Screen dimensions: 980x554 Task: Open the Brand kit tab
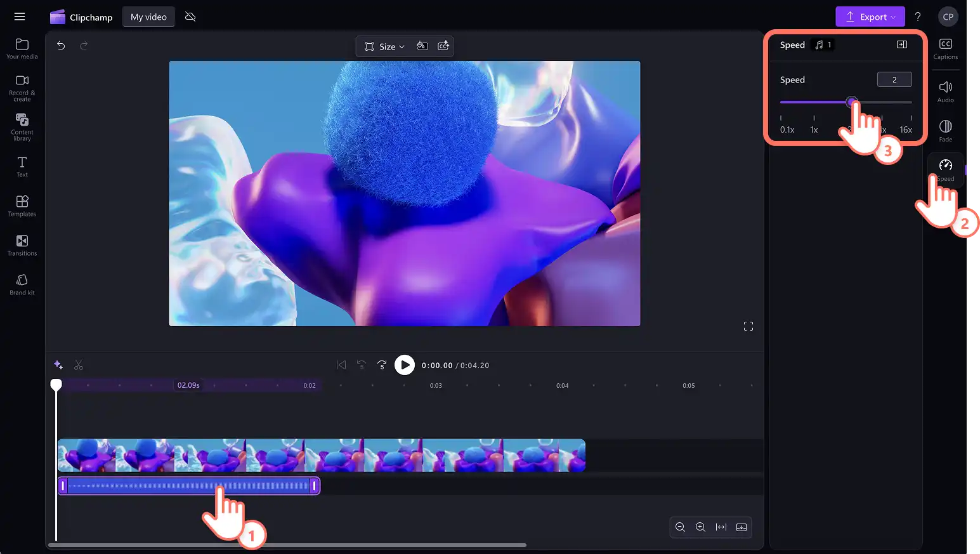pyautogui.click(x=22, y=285)
